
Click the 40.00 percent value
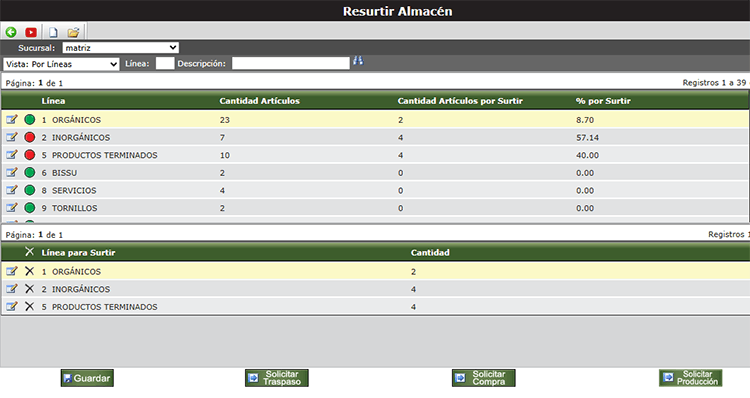pos(587,155)
